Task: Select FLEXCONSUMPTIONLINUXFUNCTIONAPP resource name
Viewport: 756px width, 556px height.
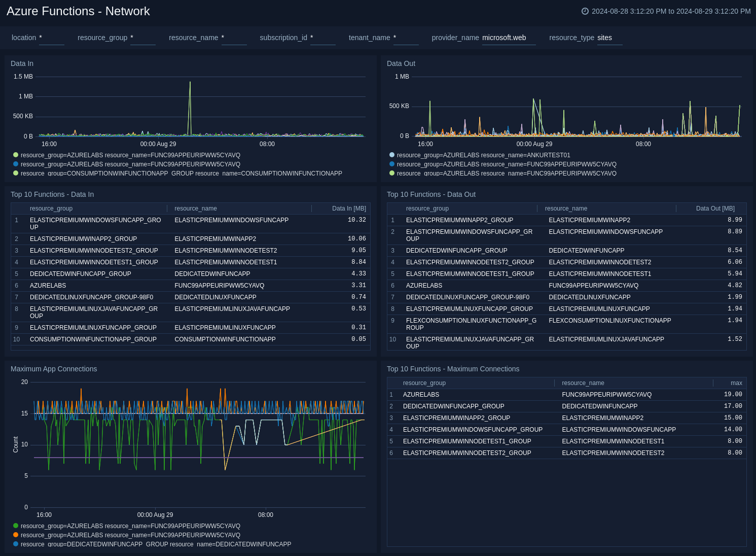Action: (x=609, y=321)
